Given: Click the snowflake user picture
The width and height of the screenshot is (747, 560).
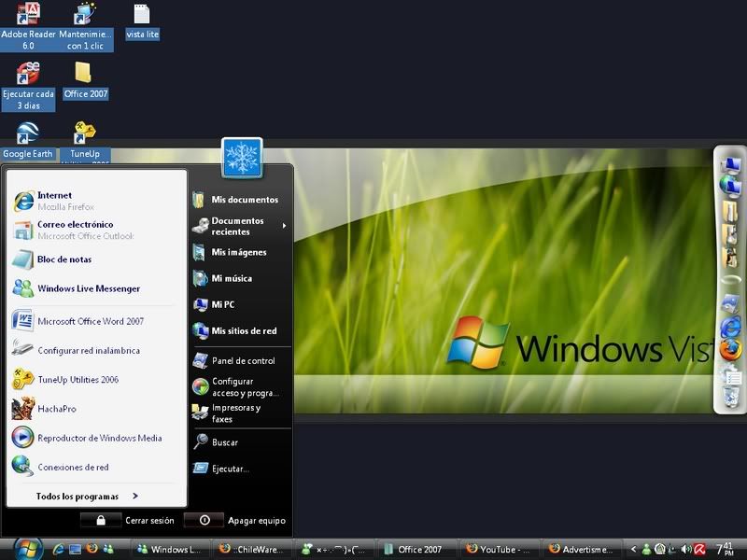Looking at the screenshot, I should point(242,158).
